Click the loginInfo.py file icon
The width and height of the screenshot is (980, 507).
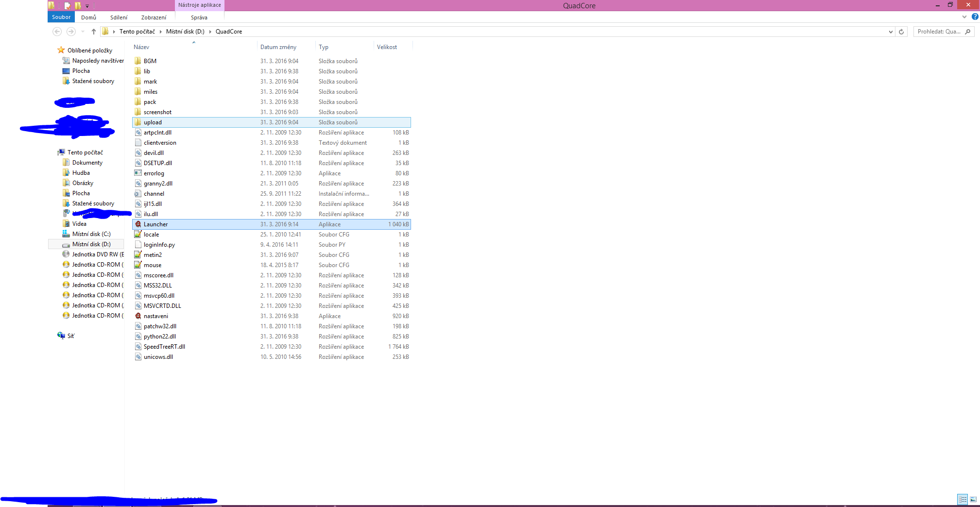(138, 245)
